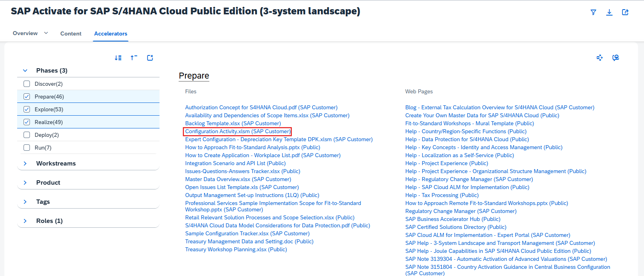Uncheck the Prepare(46) checkbox

27,97
